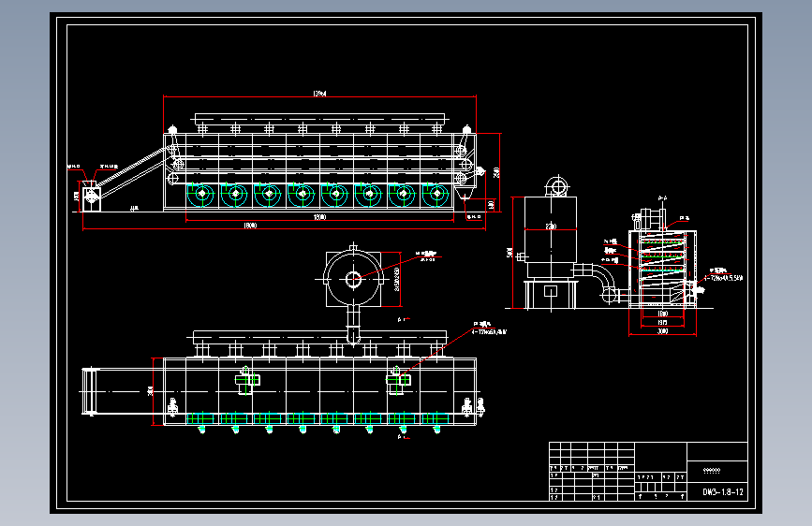Viewport: 812px width, 526px height.
Task: Select the overall length dimension text above the dryer elevation
Action: pyautogui.click(x=319, y=94)
